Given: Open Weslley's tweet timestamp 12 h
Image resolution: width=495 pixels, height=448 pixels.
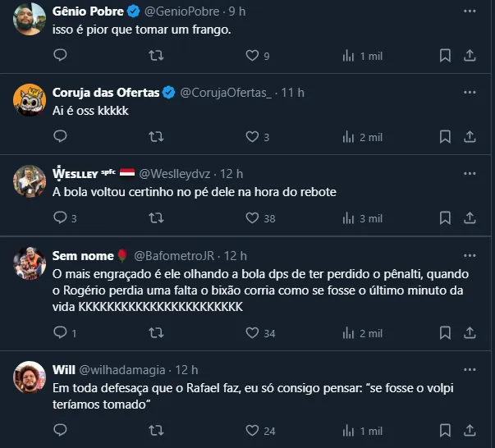Looking at the screenshot, I should (231, 174).
